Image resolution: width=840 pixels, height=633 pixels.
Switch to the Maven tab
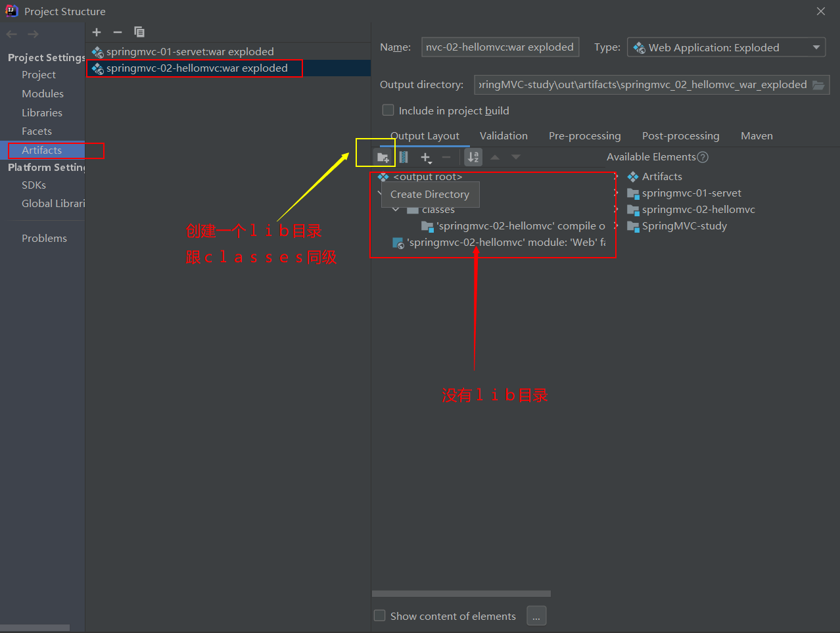click(757, 136)
